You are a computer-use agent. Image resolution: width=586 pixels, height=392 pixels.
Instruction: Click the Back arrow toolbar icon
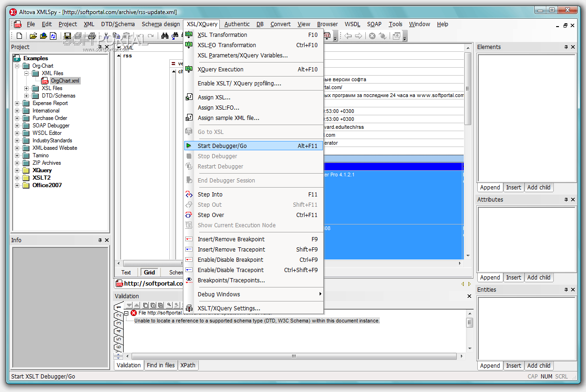coord(349,35)
